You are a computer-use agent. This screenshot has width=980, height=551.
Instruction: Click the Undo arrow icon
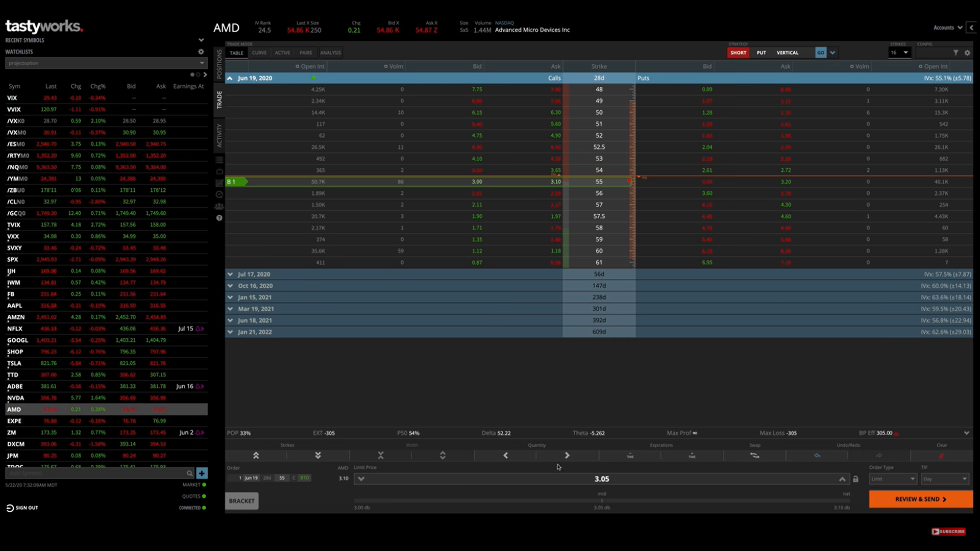[x=817, y=455]
